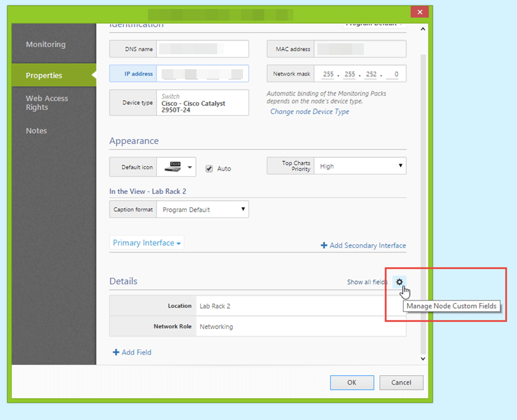Click the Show all fields link
Screen dimensions: 517x420
tap(367, 282)
